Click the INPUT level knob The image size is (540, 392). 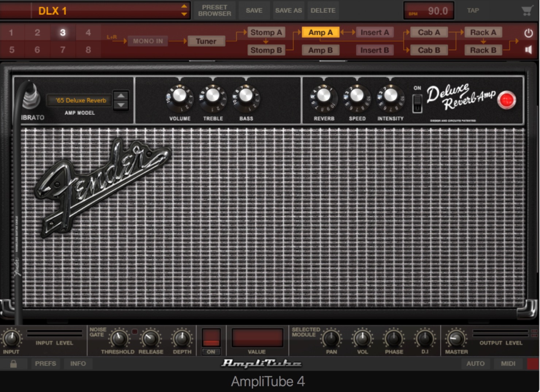[x=11, y=339]
